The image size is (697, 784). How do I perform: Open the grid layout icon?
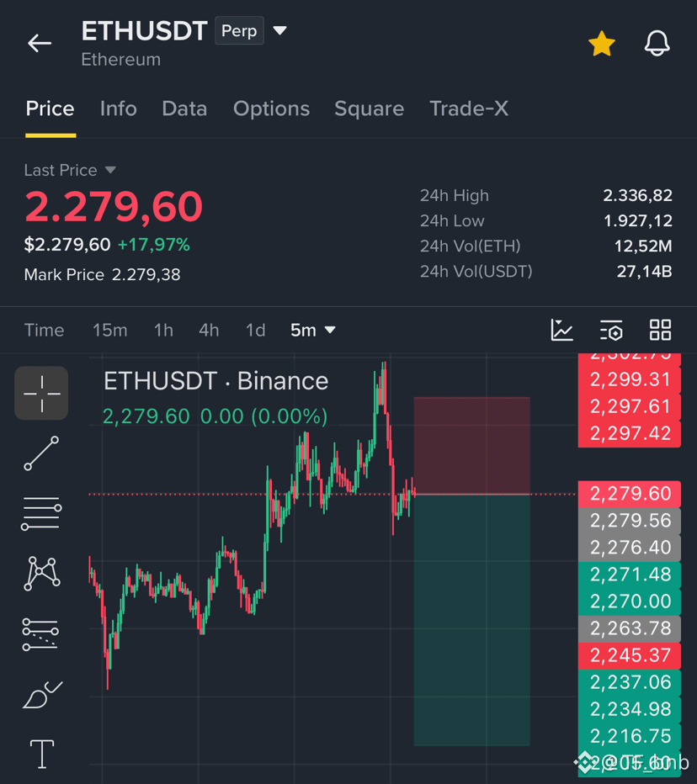[660, 330]
